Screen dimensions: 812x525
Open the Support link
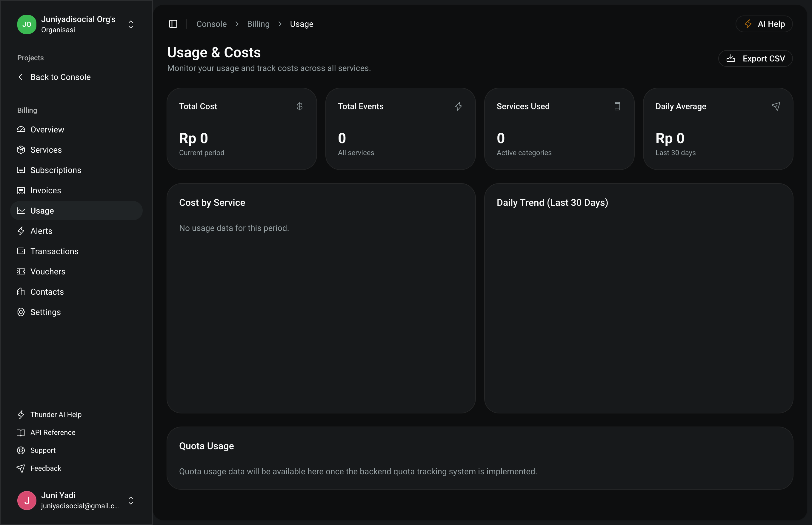[76, 450]
